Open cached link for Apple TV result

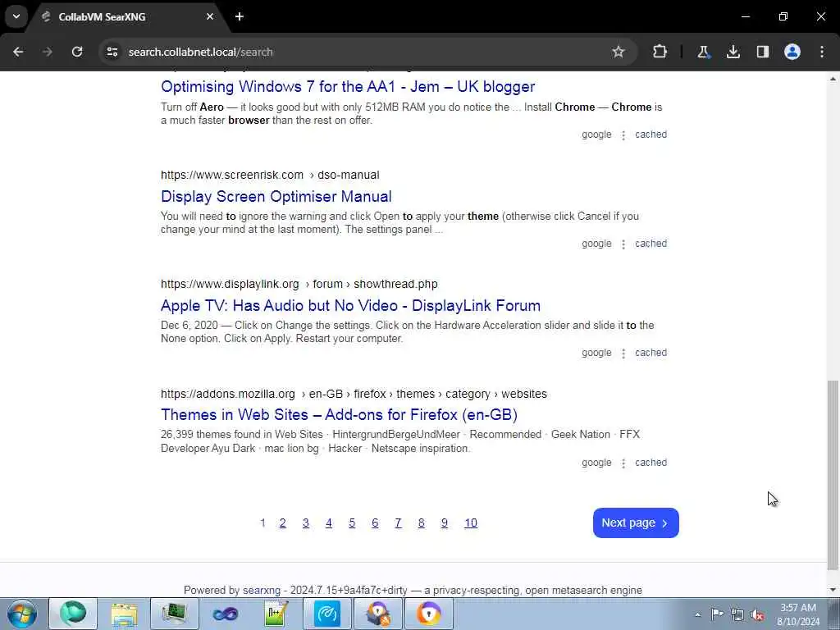click(651, 353)
